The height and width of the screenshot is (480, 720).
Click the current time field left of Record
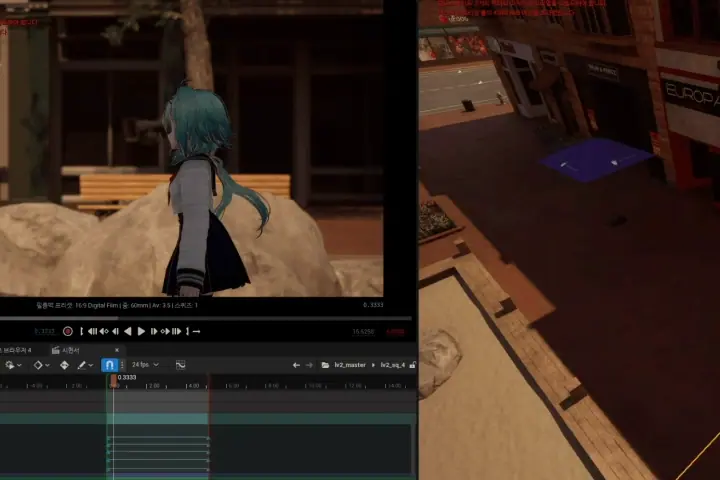click(45, 331)
